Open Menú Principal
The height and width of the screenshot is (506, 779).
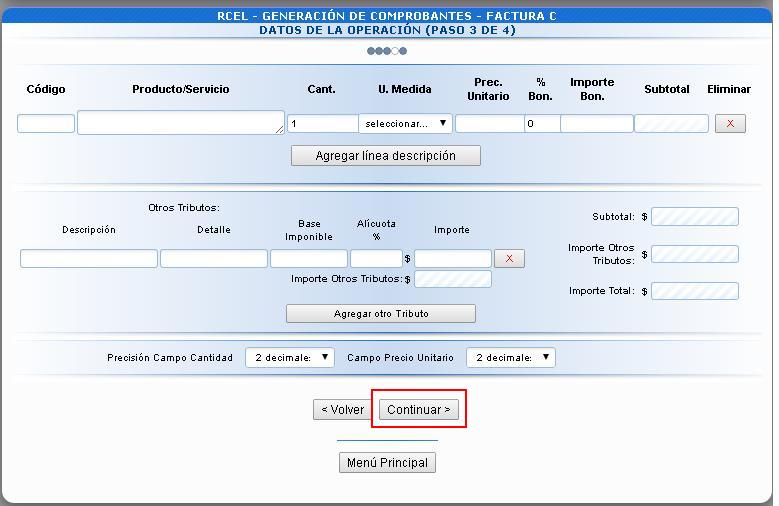click(387, 463)
